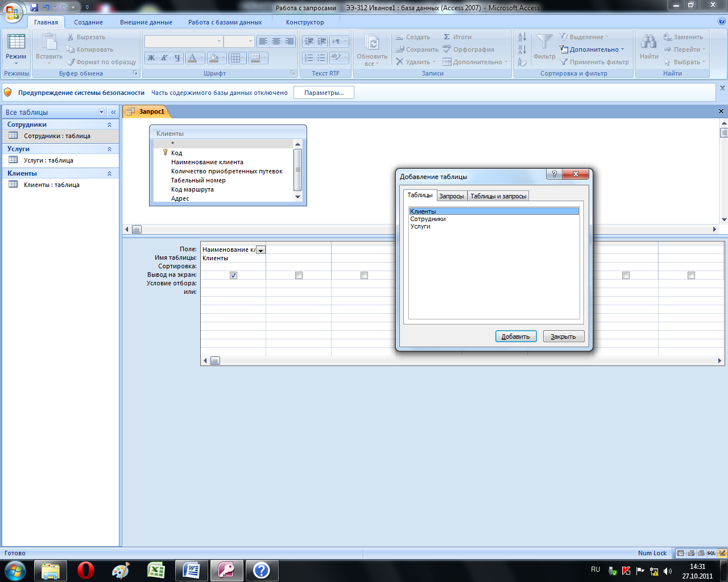728x582 pixels.
Task: Open font size combo box
Action: [239, 41]
